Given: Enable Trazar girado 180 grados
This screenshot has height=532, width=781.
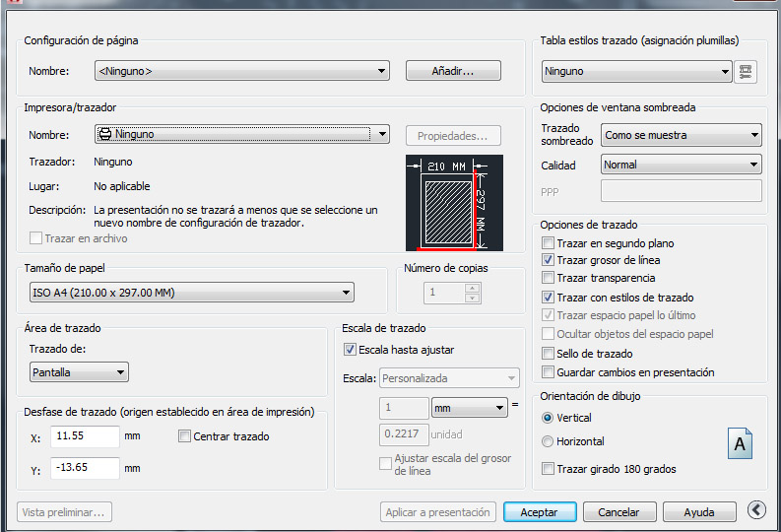Looking at the screenshot, I should [x=548, y=469].
